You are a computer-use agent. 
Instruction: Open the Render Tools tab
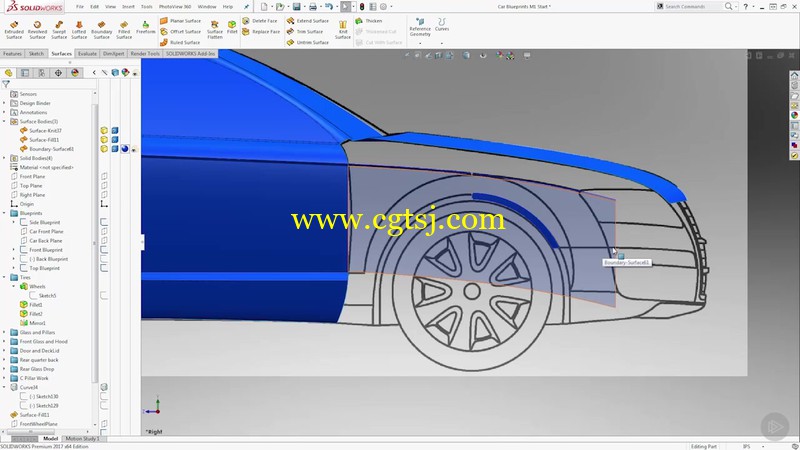pos(145,54)
